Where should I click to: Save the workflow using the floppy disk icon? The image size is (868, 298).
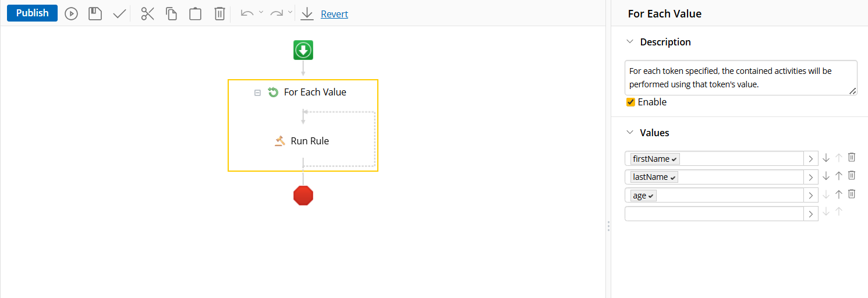tap(95, 14)
